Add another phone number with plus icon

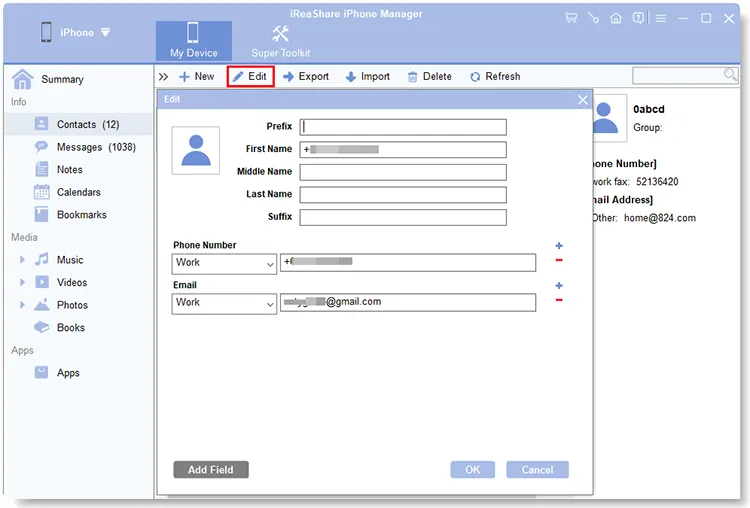click(559, 246)
